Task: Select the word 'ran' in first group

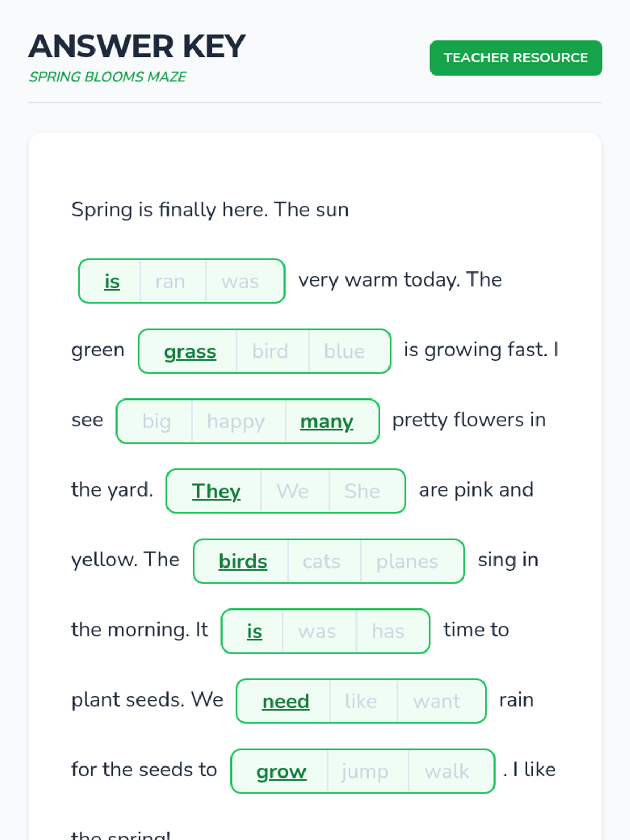Action: [170, 281]
